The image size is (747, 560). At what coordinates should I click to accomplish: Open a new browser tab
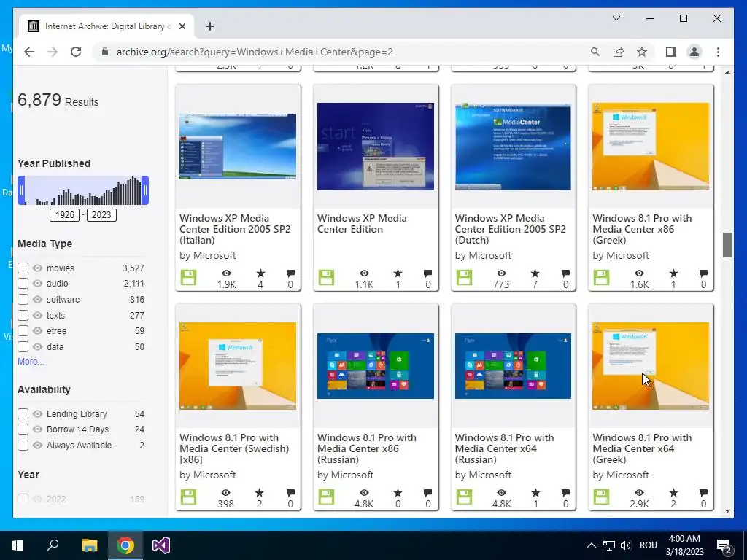pos(210,26)
